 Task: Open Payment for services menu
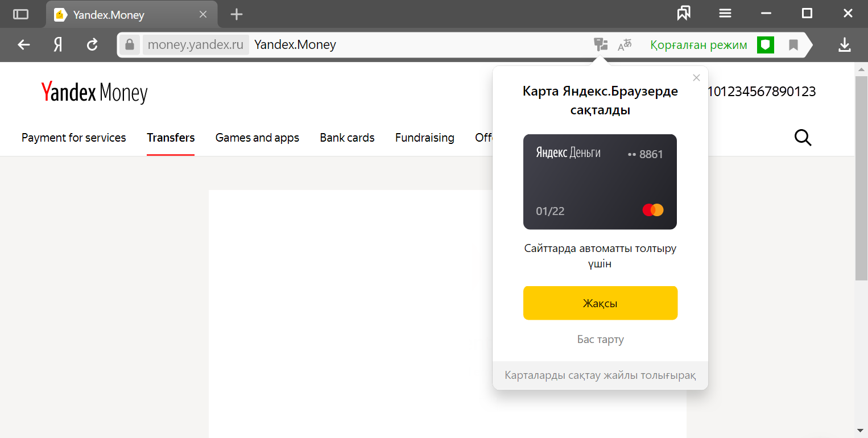(74, 138)
